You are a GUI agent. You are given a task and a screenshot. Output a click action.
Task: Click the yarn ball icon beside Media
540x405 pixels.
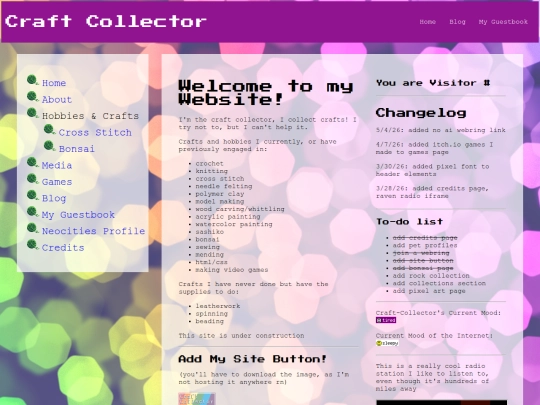[x=33, y=163]
